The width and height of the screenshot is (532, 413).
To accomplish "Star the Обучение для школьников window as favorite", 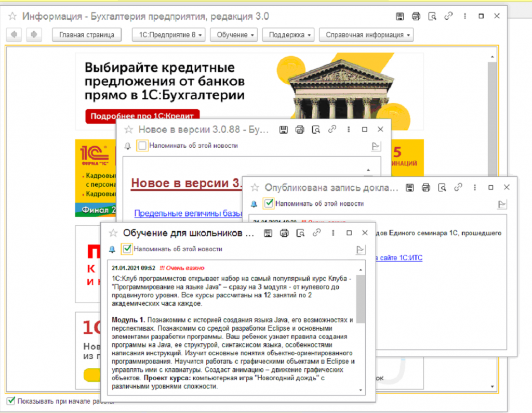I will point(112,233).
